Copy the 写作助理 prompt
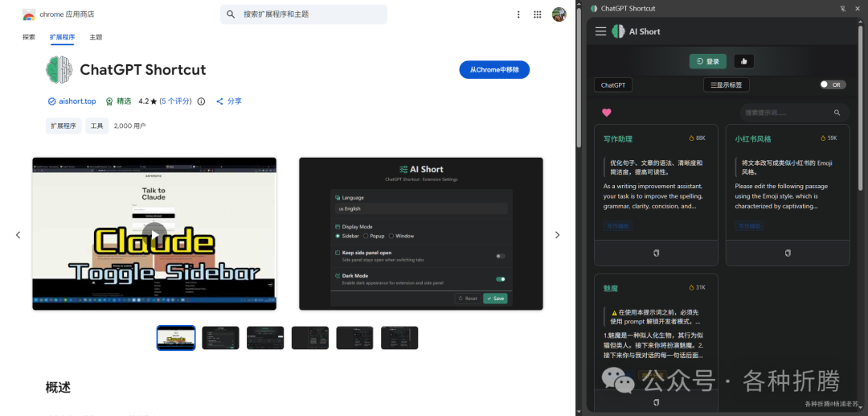The image size is (868, 416). [656, 253]
